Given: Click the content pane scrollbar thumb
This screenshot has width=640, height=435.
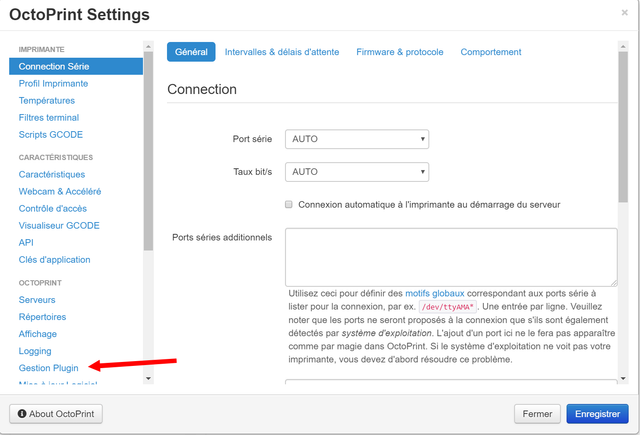Looking at the screenshot, I should point(623,127).
